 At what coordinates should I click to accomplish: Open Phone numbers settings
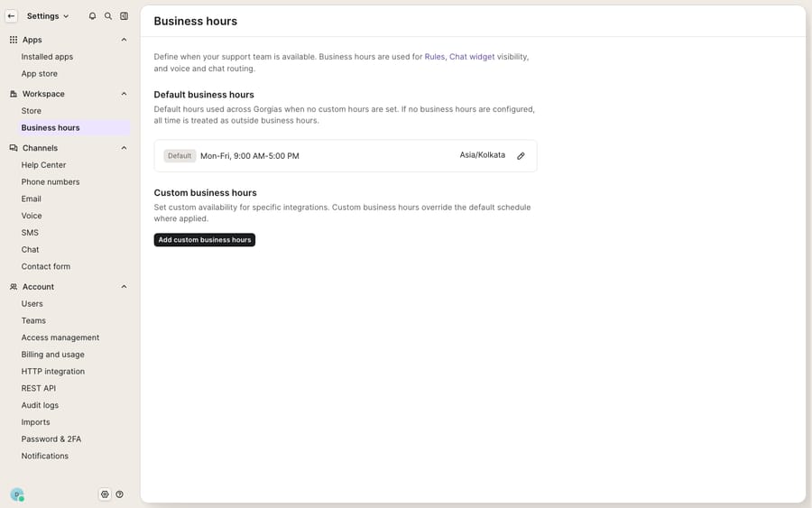tap(51, 181)
